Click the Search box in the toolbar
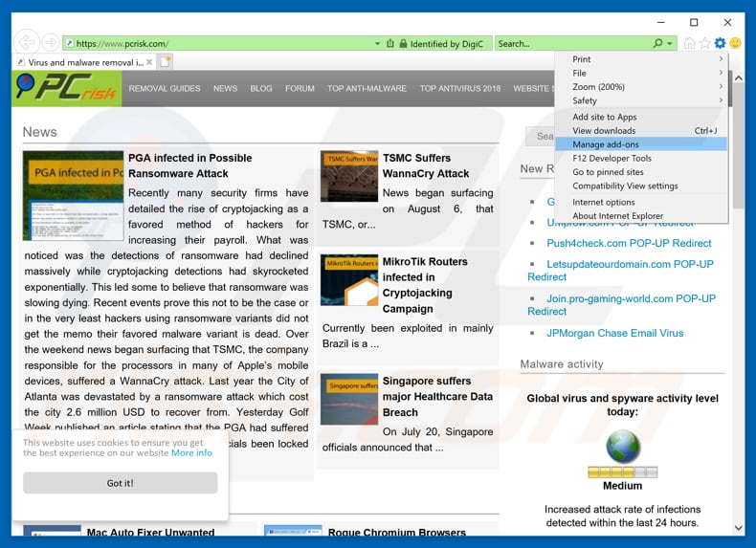The width and height of the screenshot is (756, 548). tap(571, 43)
